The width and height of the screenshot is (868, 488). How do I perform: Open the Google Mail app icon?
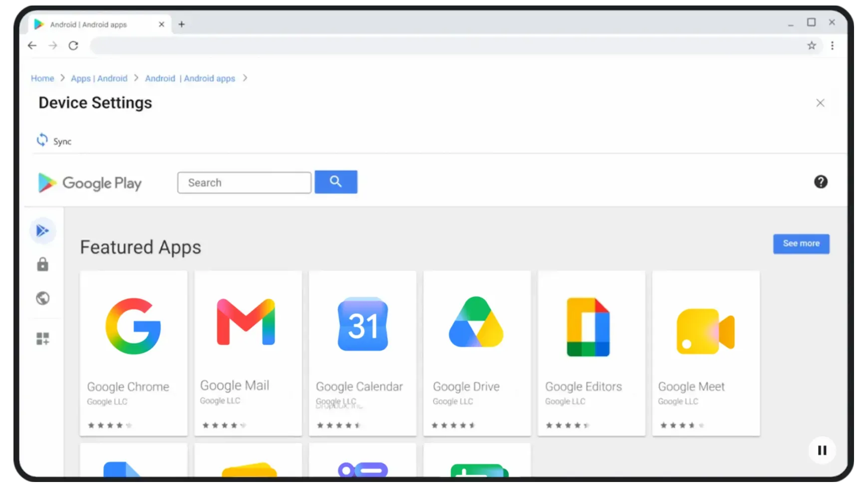pos(246,322)
